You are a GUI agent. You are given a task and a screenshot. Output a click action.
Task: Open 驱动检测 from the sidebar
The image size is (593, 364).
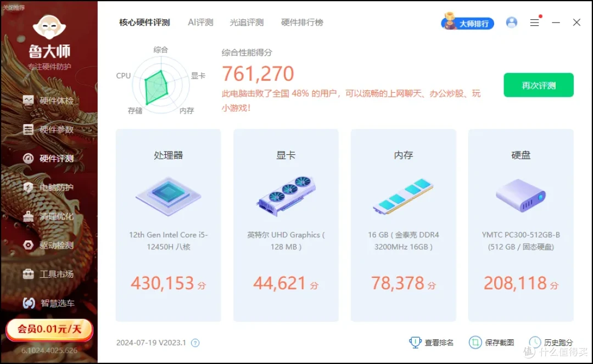pos(48,245)
